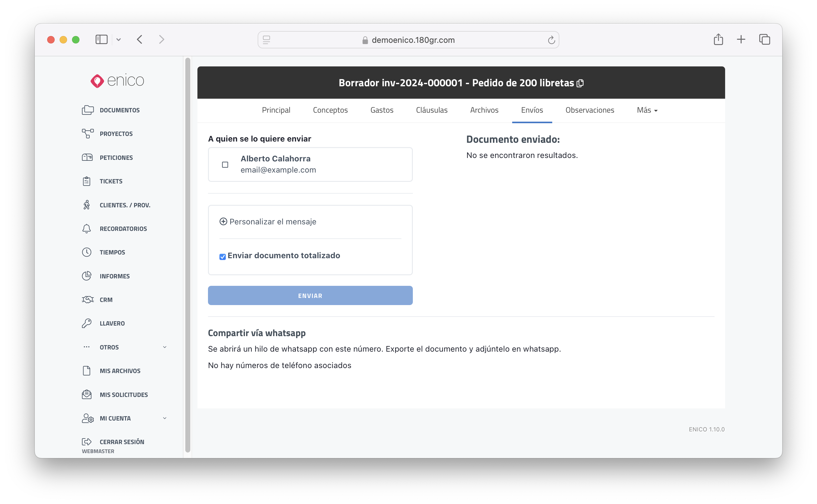
Task: Open the Más tab dropdown
Action: pos(647,110)
